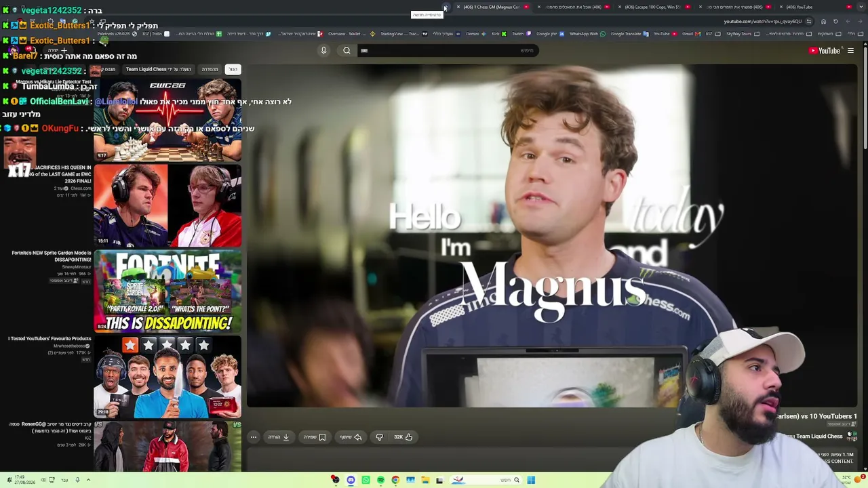The height and width of the screenshot is (488, 868).
Task: Save the video with the bookmark button
Action: [x=315, y=437]
